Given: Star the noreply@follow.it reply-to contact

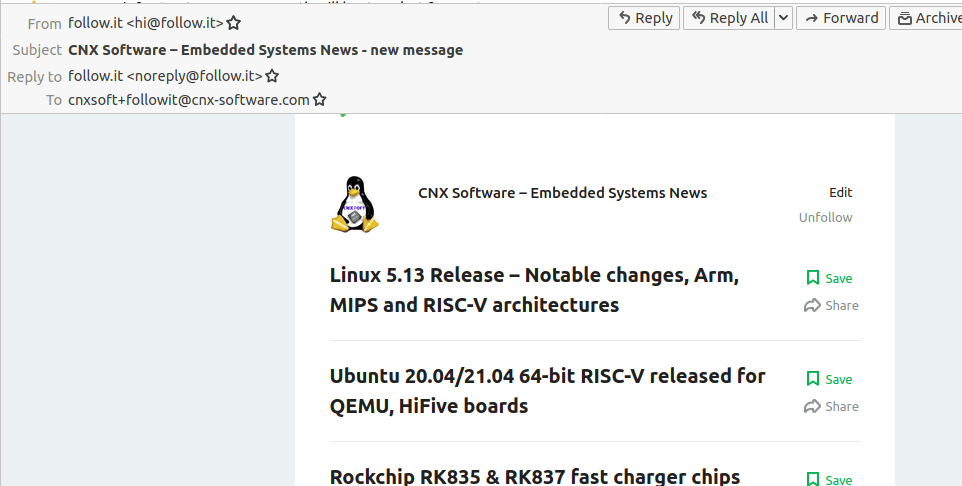Looking at the screenshot, I should coord(272,76).
